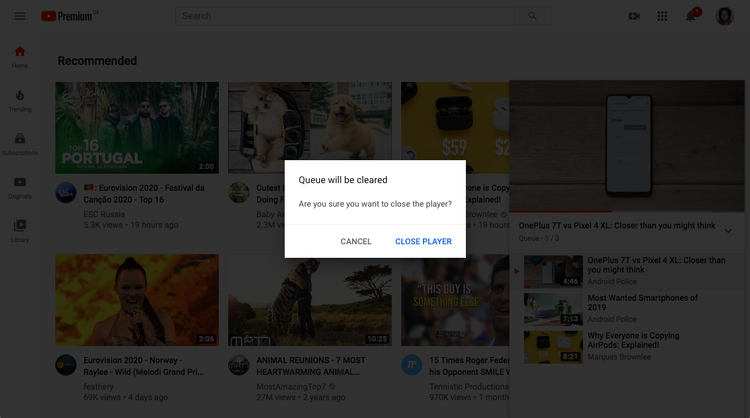Viewport: 750px width, 418px height.
Task: Open Subscriptions in the sidebar
Action: (20, 144)
